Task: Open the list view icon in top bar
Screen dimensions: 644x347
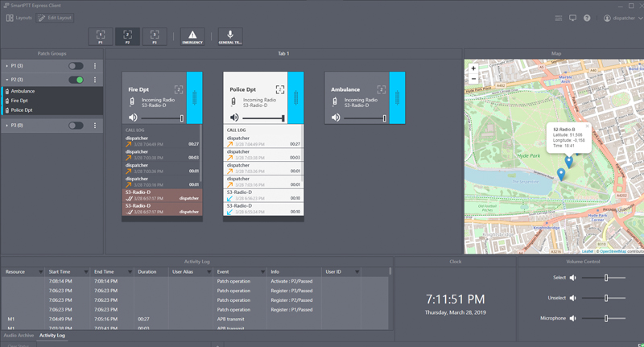Action: point(558,18)
